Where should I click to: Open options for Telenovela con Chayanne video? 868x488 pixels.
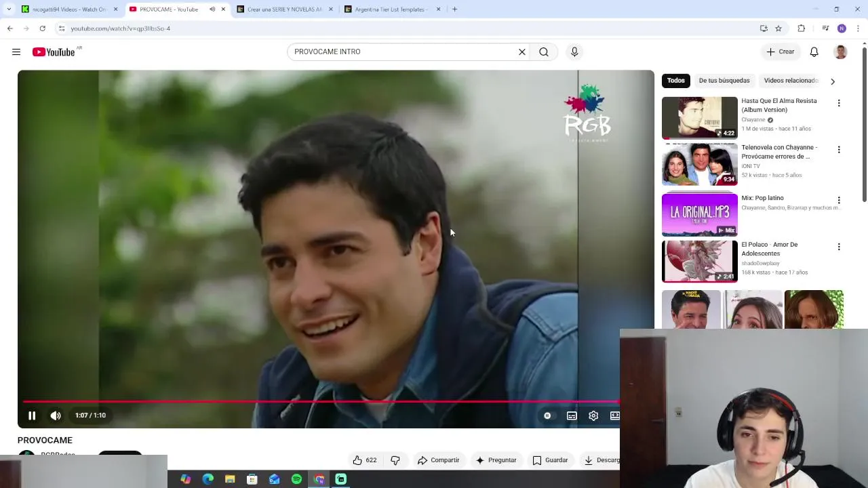pos(839,150)
